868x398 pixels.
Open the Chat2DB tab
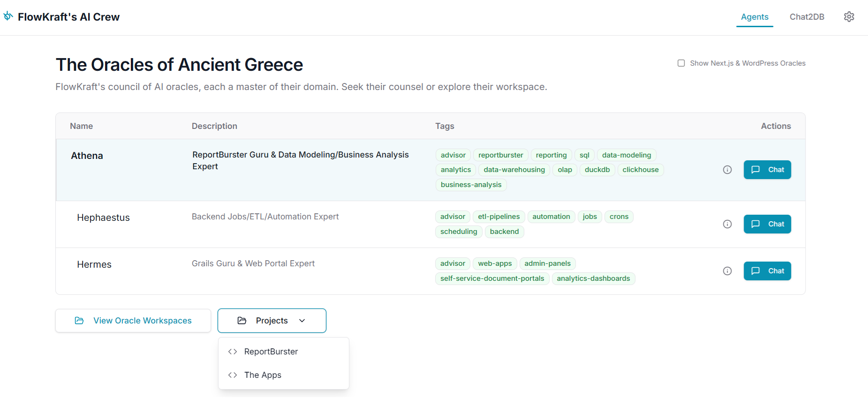pos(807,17)
